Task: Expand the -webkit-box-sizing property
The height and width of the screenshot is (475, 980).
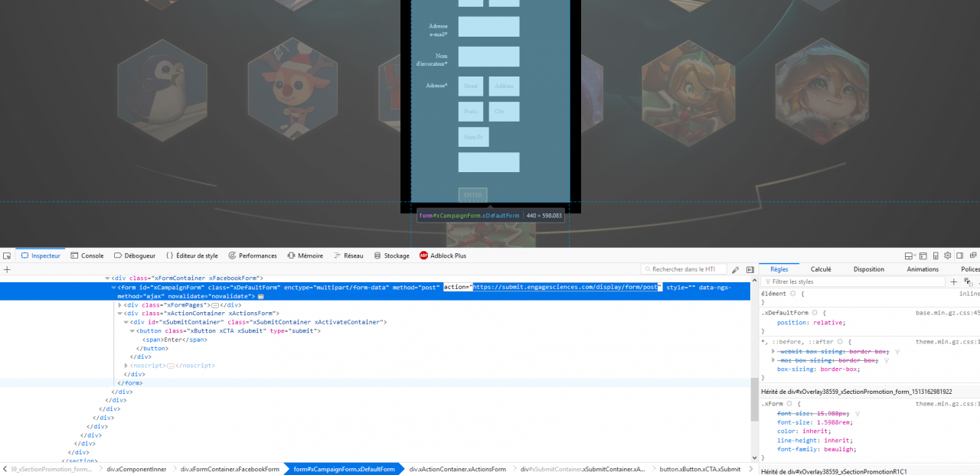Action: pos(773,351)
